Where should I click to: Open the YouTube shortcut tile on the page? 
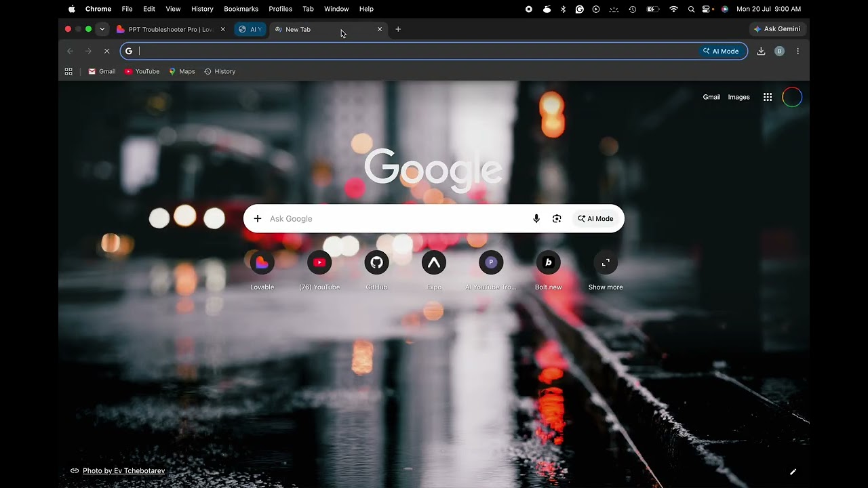click(x=319, y=270)
